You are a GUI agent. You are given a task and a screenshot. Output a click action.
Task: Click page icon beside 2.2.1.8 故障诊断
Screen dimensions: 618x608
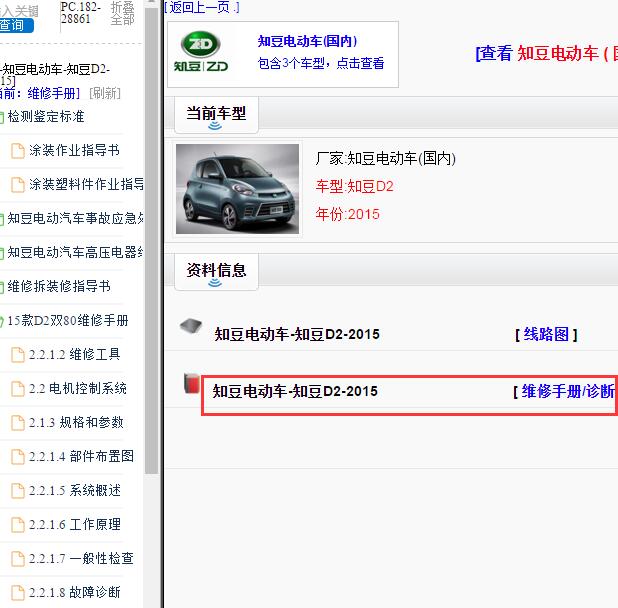(18, 593)
